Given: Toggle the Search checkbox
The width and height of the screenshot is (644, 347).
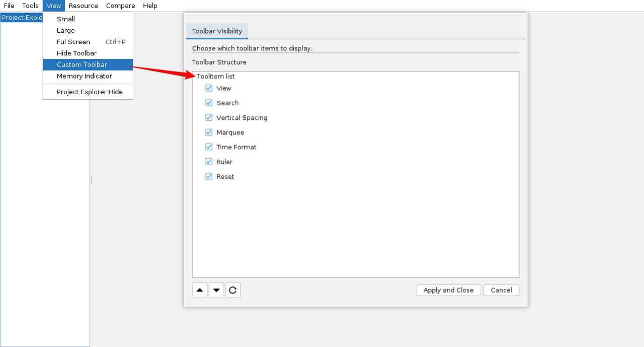Looking at the screenshot, I should 209,103.
